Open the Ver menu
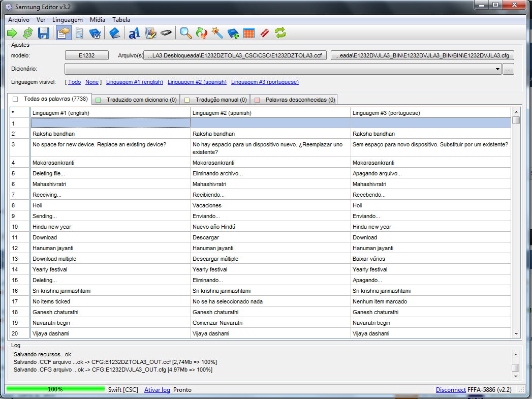 [41, 20]
